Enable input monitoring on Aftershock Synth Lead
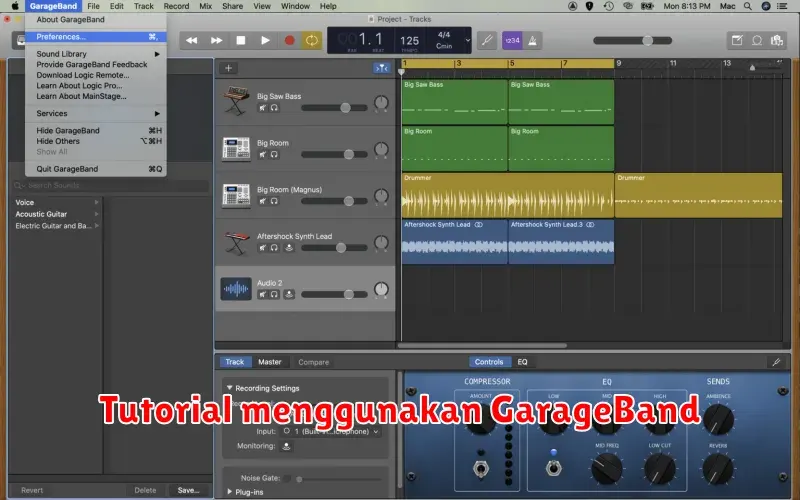Image resolution: width=800 pixels, height=500 pixels. [289, 247]
